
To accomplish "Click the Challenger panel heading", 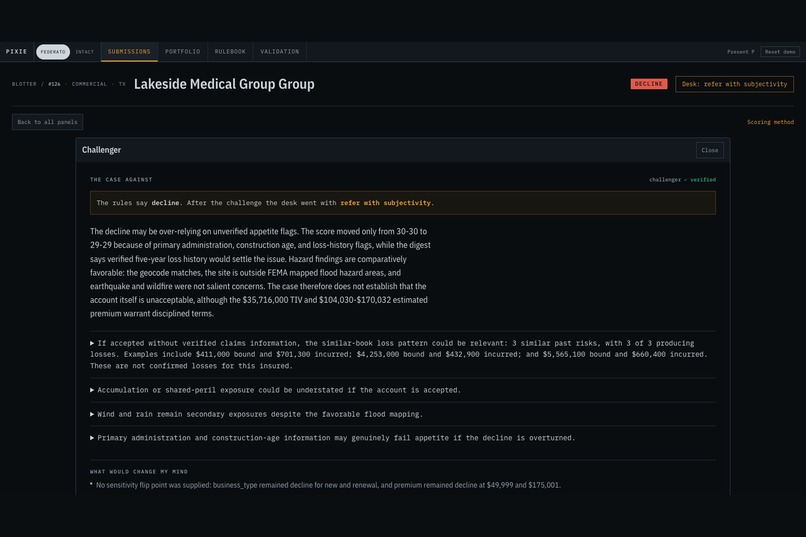I will pos(101,150).
